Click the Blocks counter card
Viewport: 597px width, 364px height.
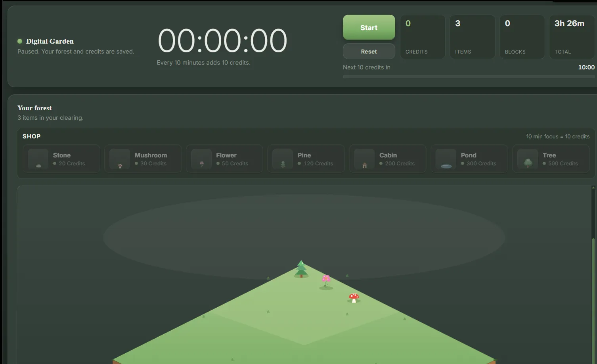(522, 37)
